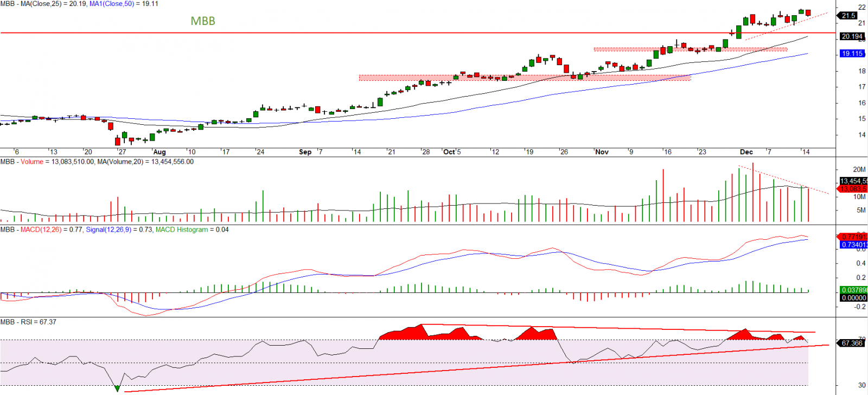Click the blue 19.115 value tag
The height and width of the screenshot is (395, 868).
point(852,54)
